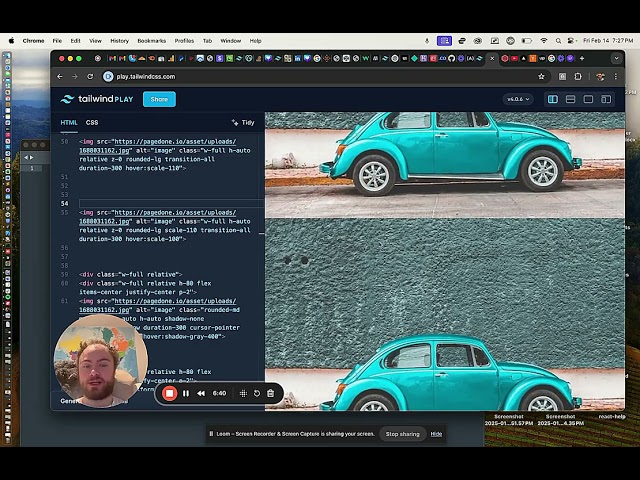The image size is (640, 480).
Task: Open the Chrome profile avatar
Action: (600, 76)
